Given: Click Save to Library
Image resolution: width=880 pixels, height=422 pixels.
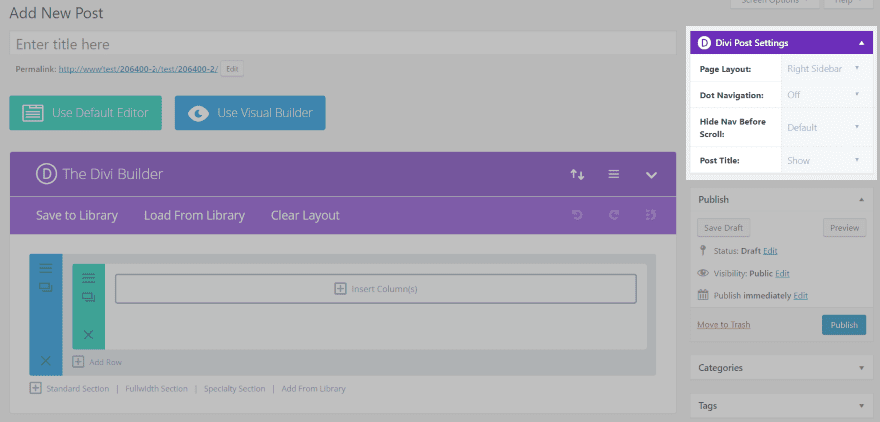Looking at the screenshot, I should pyautogui.click(x=77, y=215).
